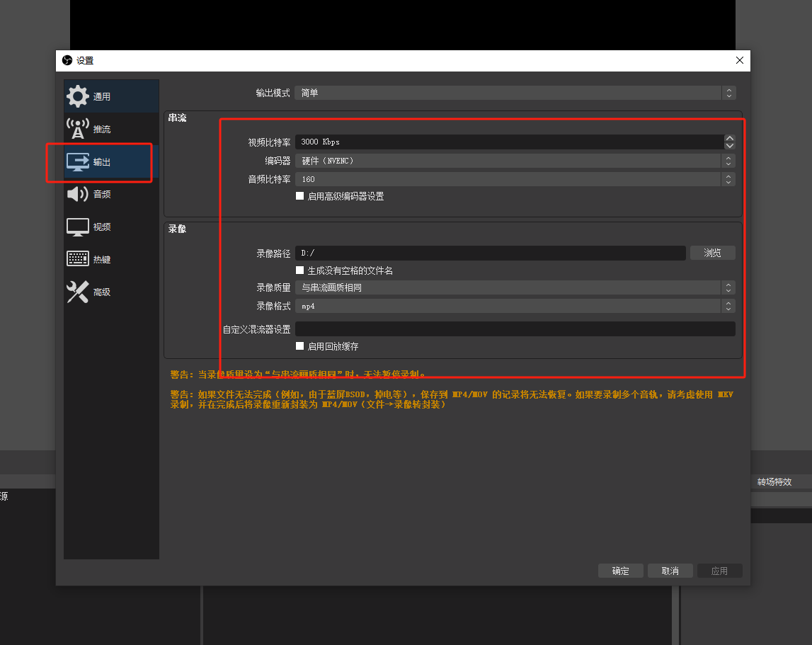
Task: Select the 输出 monitor icon
Action: point(78,161)
